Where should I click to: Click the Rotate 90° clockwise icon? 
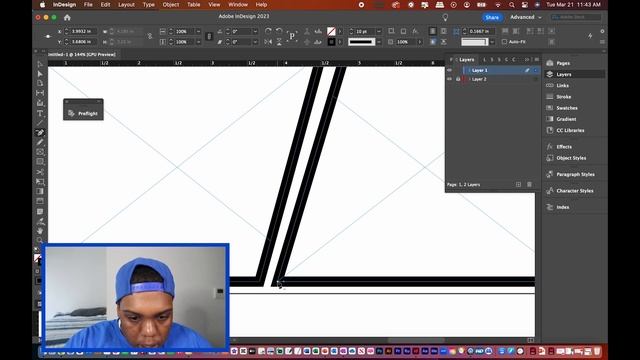coord(268,31)
